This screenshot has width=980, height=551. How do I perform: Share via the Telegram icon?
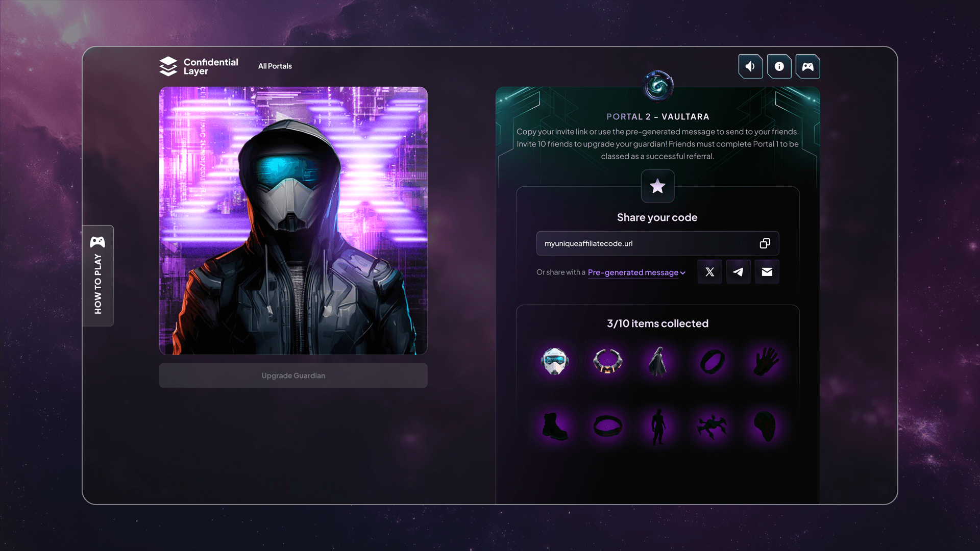[x=738, y=272]
